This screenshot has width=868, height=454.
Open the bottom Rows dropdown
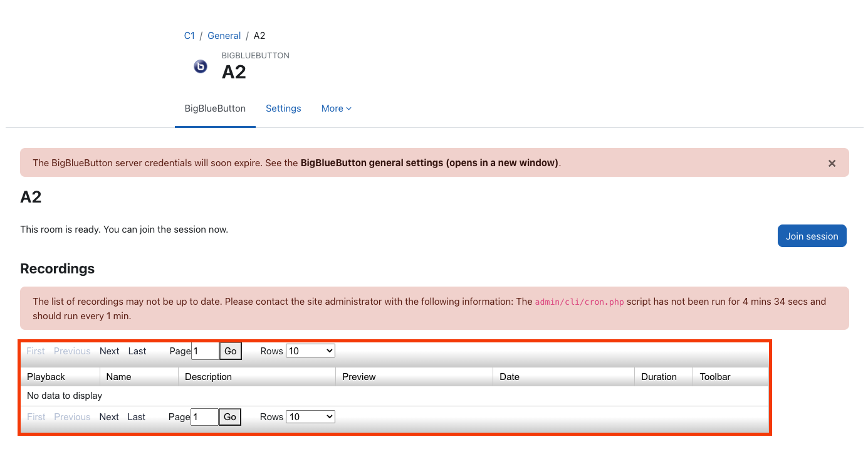pyautogui.click(x=310, y=417)
